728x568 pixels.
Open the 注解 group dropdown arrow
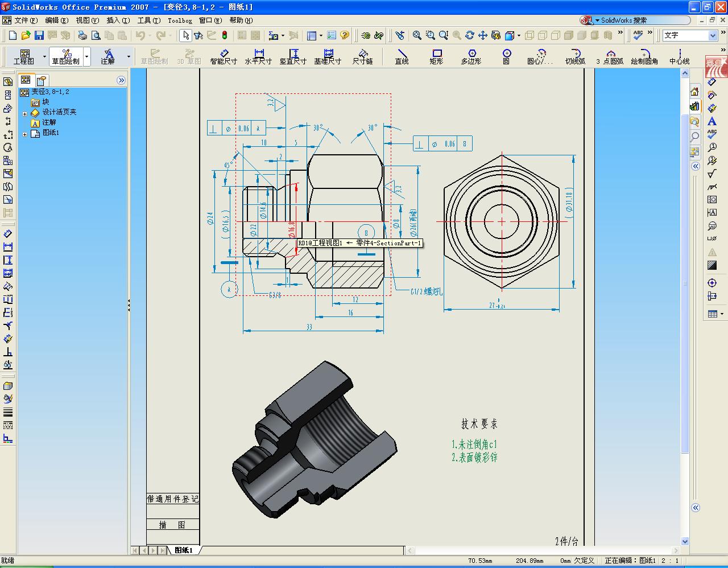coord(129,56)
